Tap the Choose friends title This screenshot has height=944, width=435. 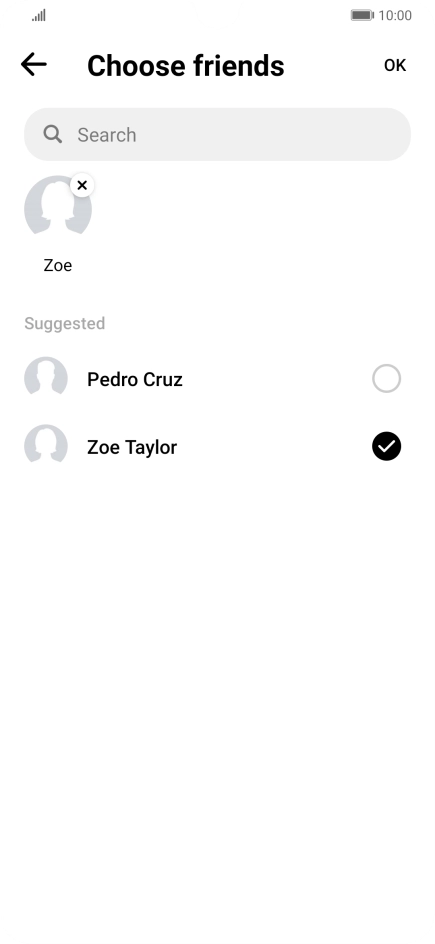click(x=185, y=66)
